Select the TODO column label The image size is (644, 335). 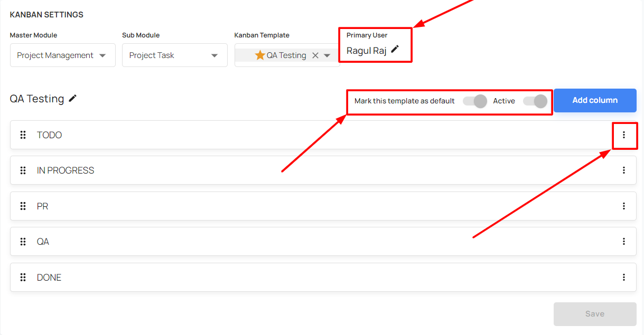pos(49,135)
